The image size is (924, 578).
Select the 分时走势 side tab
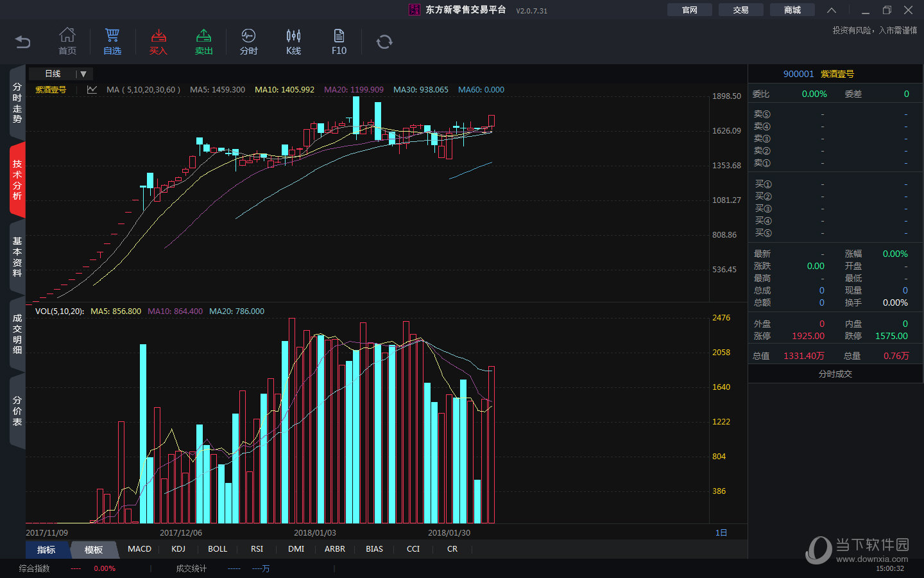(17, 103)
